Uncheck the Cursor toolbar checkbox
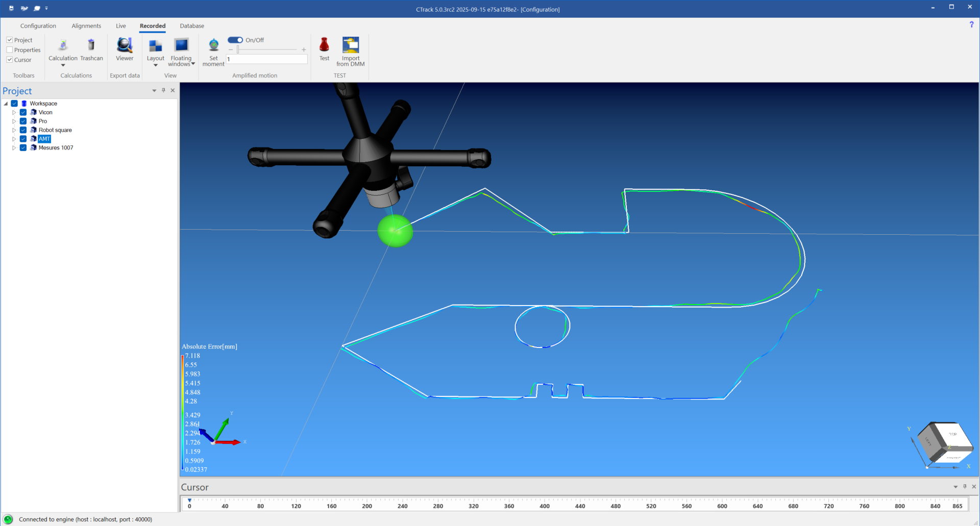980x526 pixels. click(x=10, y=60)
